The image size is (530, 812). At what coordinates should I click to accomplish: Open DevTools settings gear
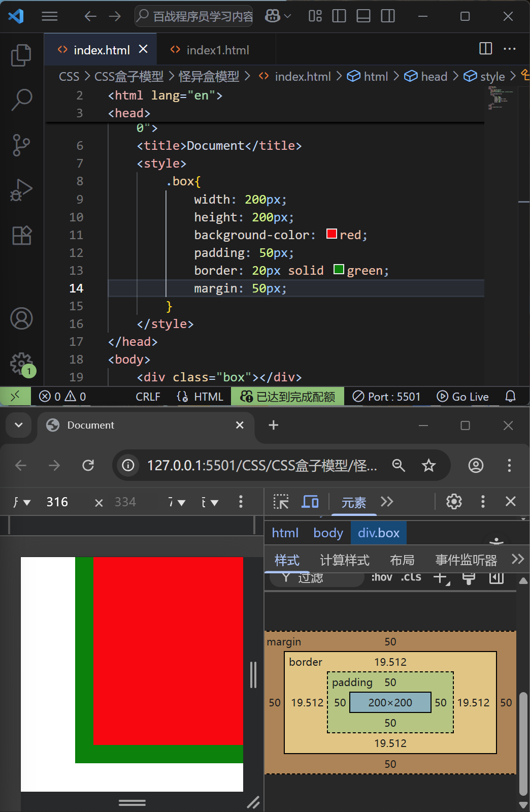tap(454, 502)
